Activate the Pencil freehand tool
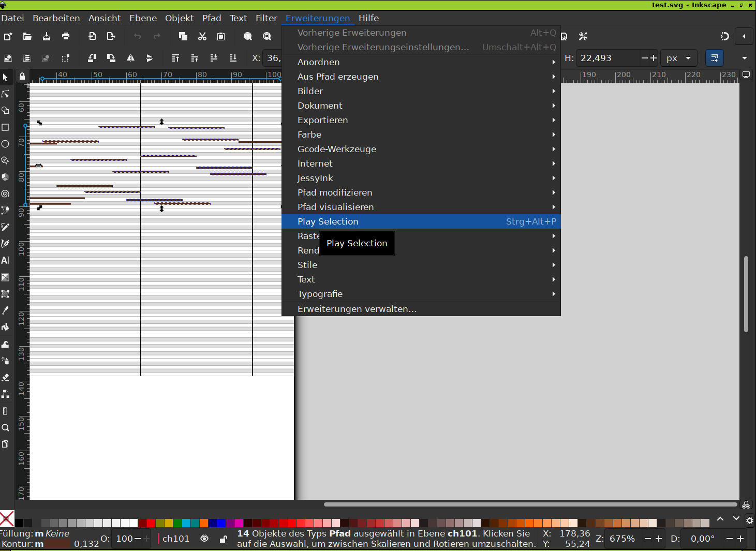 (6, 227)
